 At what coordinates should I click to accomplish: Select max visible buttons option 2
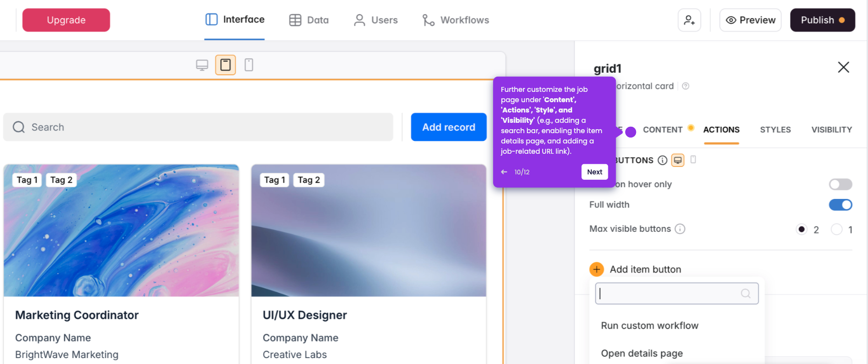[802, 229]
